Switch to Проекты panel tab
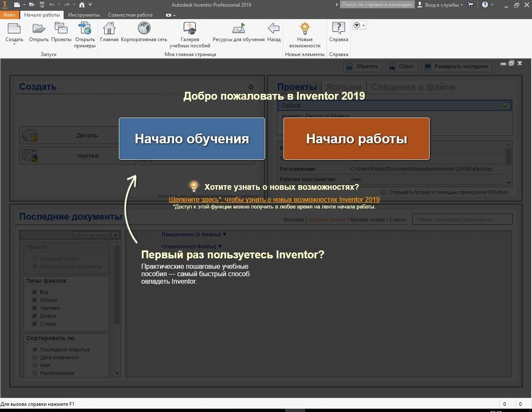 pos(297,87)
